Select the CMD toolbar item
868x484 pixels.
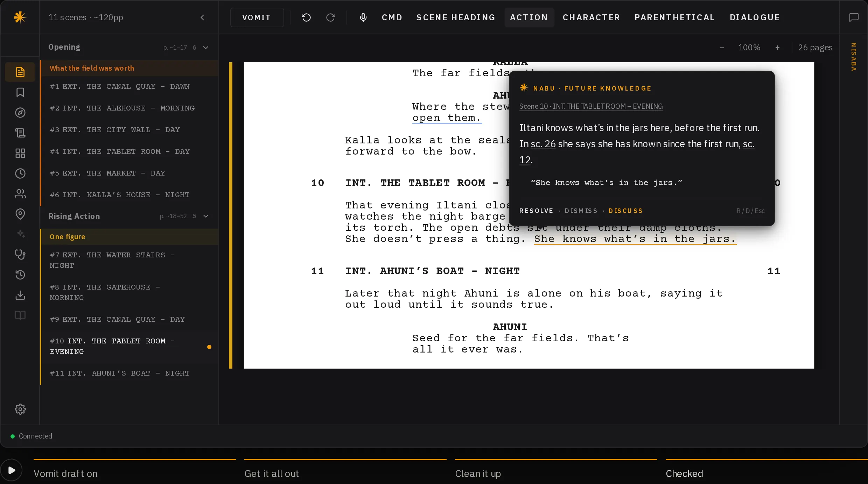click(x=392, y=17)
